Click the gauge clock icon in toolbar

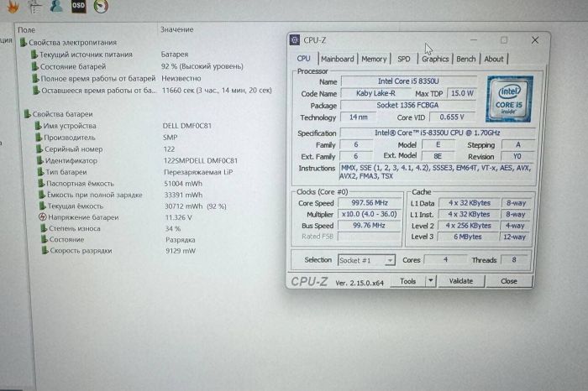tap(101, 7)
